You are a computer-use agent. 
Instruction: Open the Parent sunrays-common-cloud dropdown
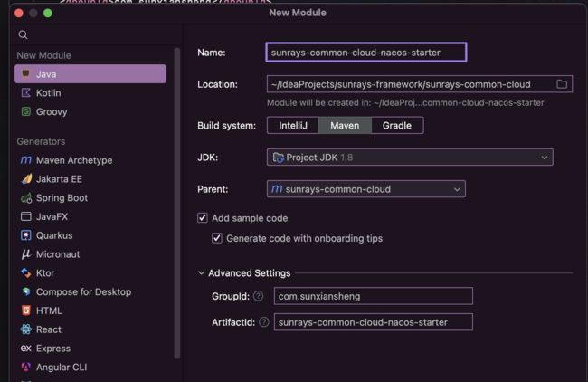pyautogui.click(x=366, y=189)
